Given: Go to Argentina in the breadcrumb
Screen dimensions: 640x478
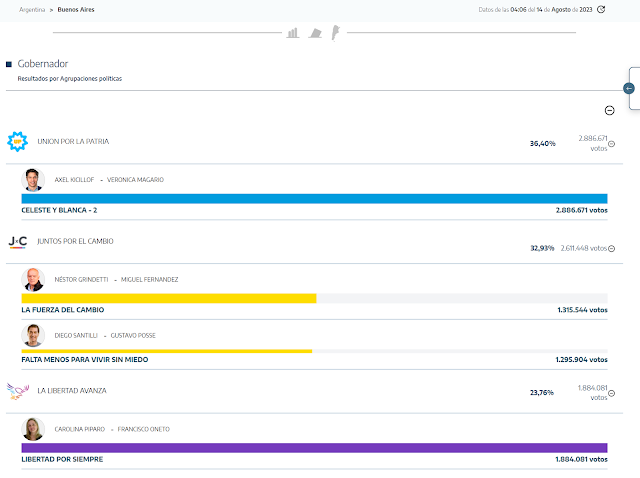Looking at the screenshot, I should [32, 9].
